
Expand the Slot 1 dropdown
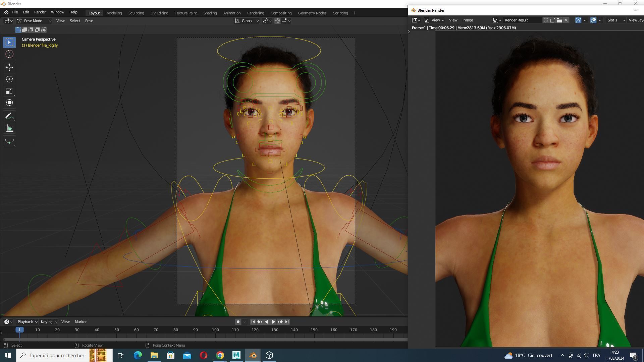click(616, 20)
